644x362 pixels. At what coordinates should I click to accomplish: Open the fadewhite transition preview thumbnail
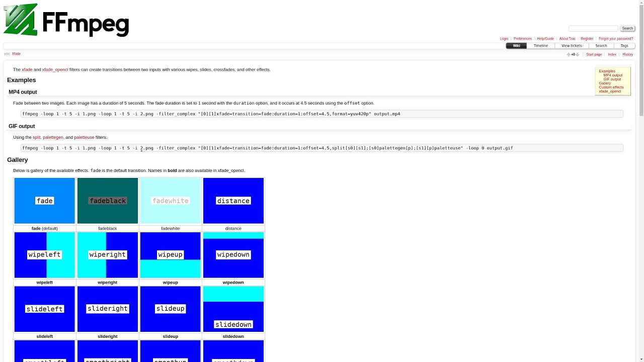pos(171,201)
